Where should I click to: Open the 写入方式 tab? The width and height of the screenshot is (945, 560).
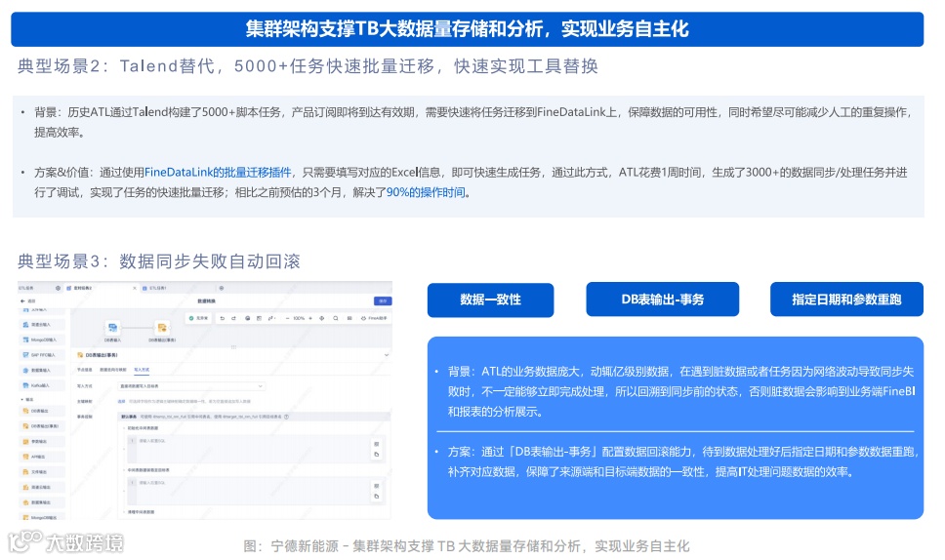pos(142,370)
